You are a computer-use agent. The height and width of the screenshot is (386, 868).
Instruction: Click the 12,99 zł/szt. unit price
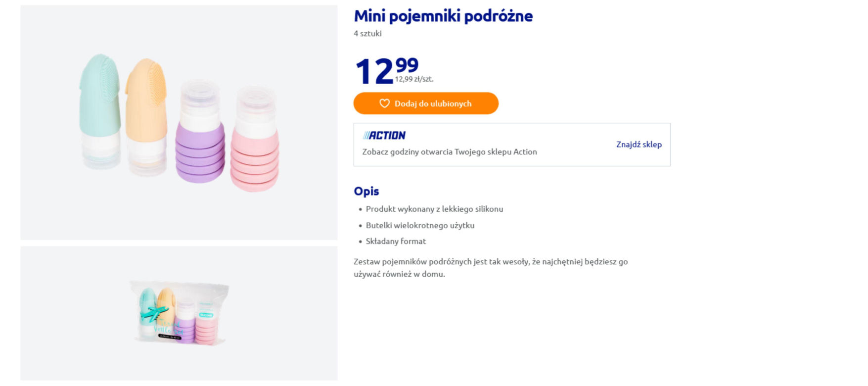(x=414, y=79)
